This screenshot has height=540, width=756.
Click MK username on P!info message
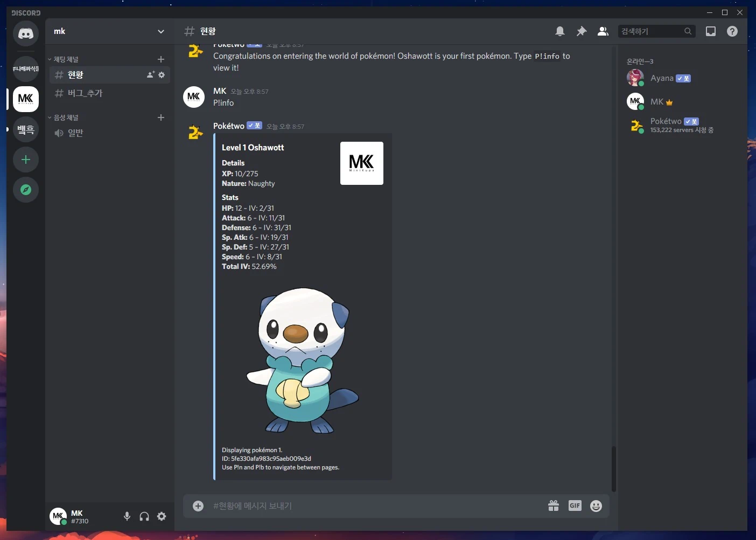pyautogui.click(x=220, y=91)
